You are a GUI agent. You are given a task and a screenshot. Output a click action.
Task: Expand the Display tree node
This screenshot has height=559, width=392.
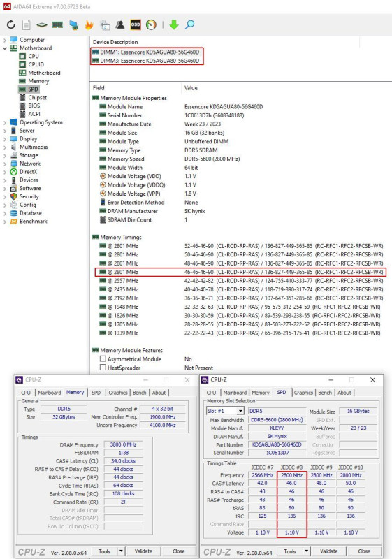click(5, 138)
